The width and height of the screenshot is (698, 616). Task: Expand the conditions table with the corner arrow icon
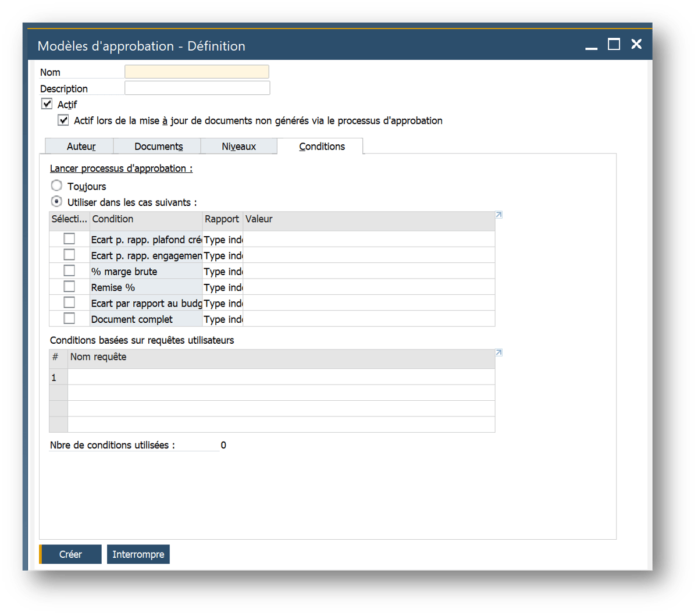point(498,215)
